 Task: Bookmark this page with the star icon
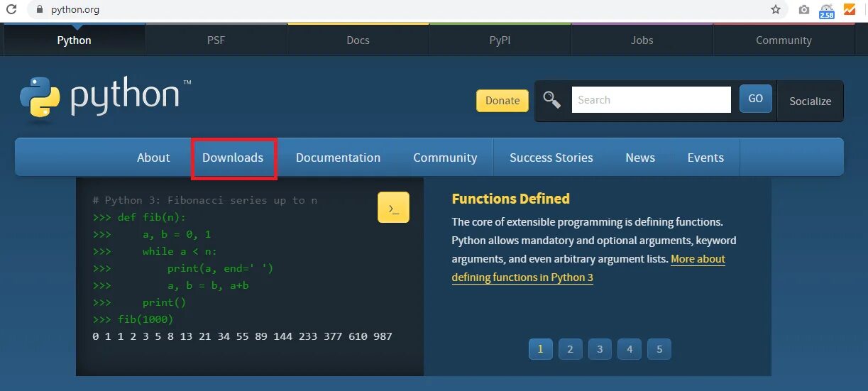coord(776,10)
